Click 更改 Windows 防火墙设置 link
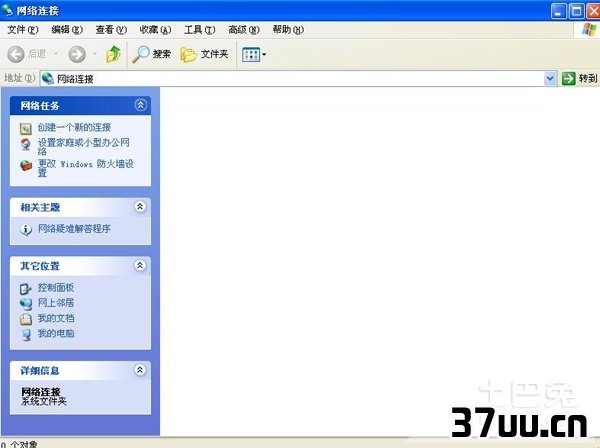 pyautogui.click(x=86, y=168)
